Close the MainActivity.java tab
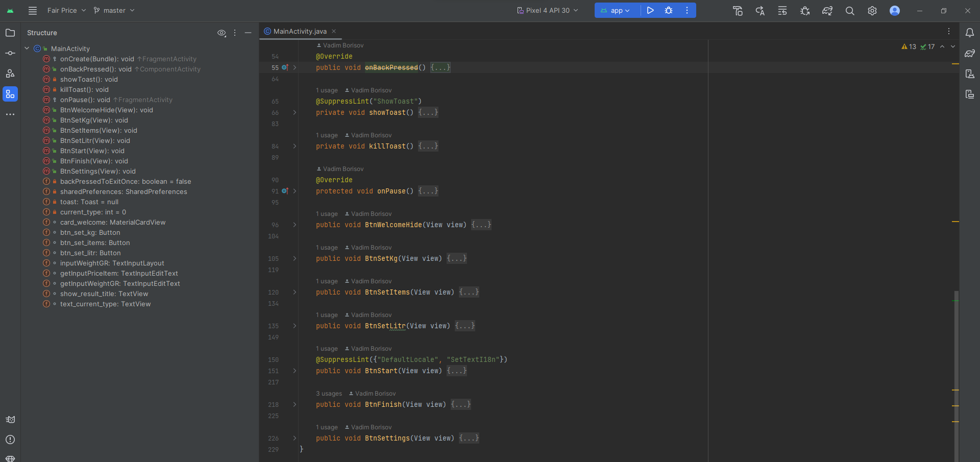This screenshot has width=980, height=462. click(x=334, y=31)
